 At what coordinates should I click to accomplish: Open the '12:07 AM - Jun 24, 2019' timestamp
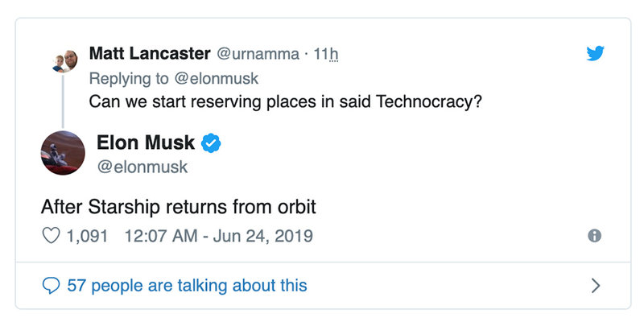point(218,236)
